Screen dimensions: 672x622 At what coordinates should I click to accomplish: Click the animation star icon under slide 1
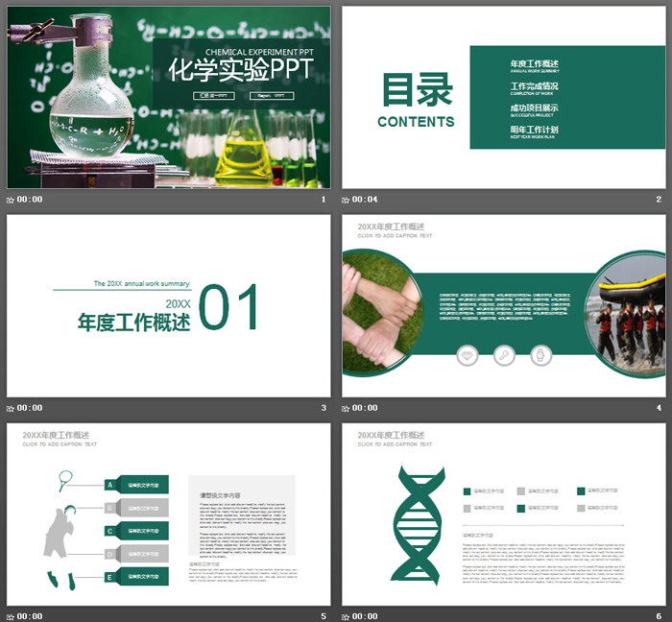(x=11, y=200)
